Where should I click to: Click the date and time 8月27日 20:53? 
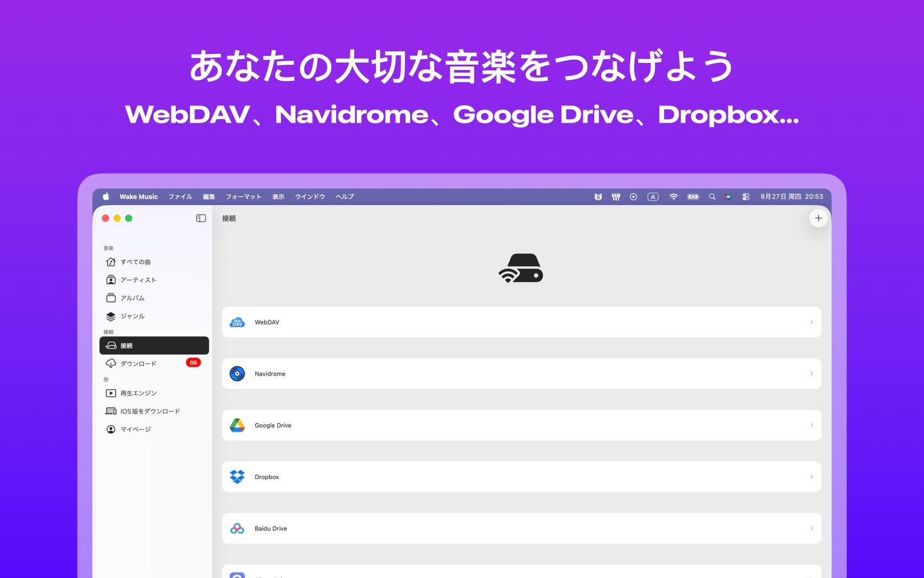point(792,197)
